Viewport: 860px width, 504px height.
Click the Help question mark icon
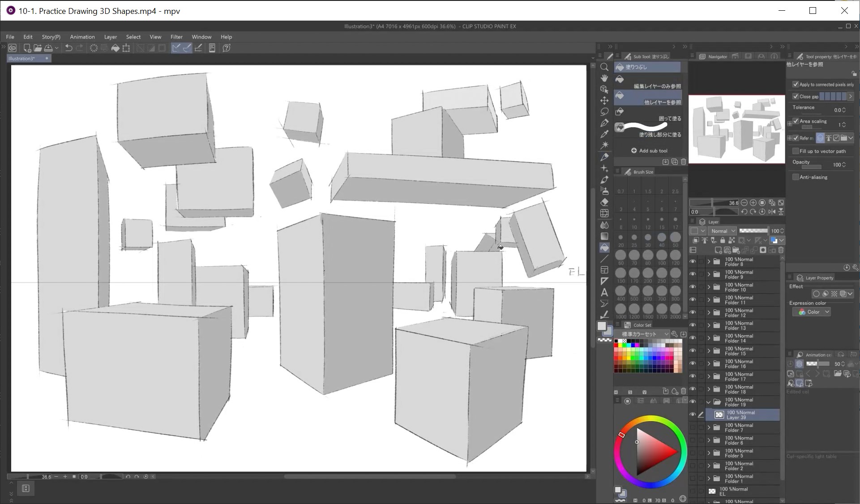pos(227,48)
